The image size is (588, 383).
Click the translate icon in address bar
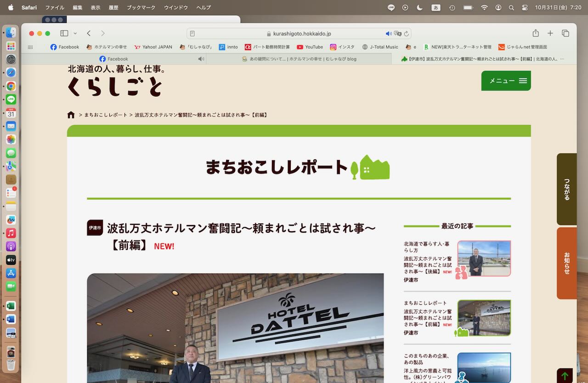click(x=397, y=34)
